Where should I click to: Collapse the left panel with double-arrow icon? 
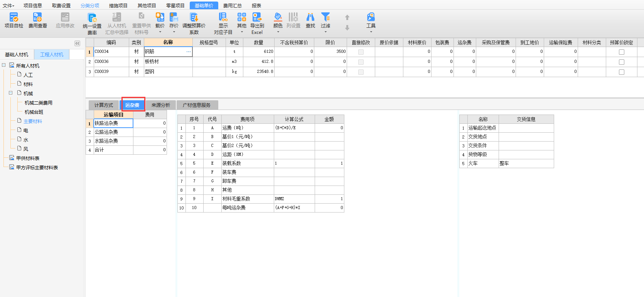click(78, 44)
